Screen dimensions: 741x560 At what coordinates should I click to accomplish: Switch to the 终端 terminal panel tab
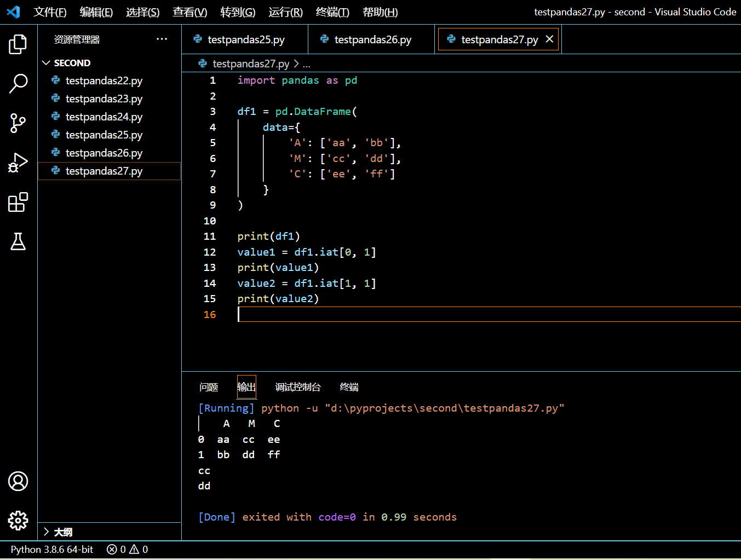[x=349, y=387]
